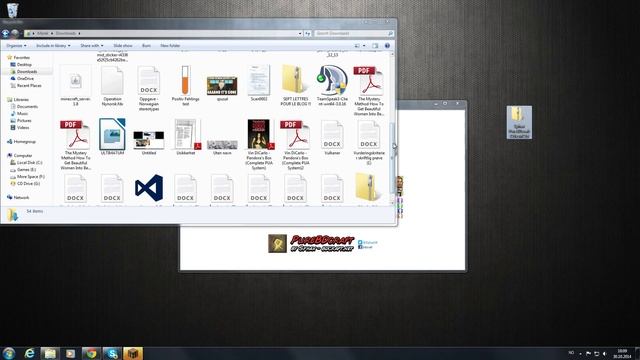Image resolution: width=640 pixels, height=360 pixels.
Task: Select the TeamSpeak3 Client installer
Action: [332, 86]
